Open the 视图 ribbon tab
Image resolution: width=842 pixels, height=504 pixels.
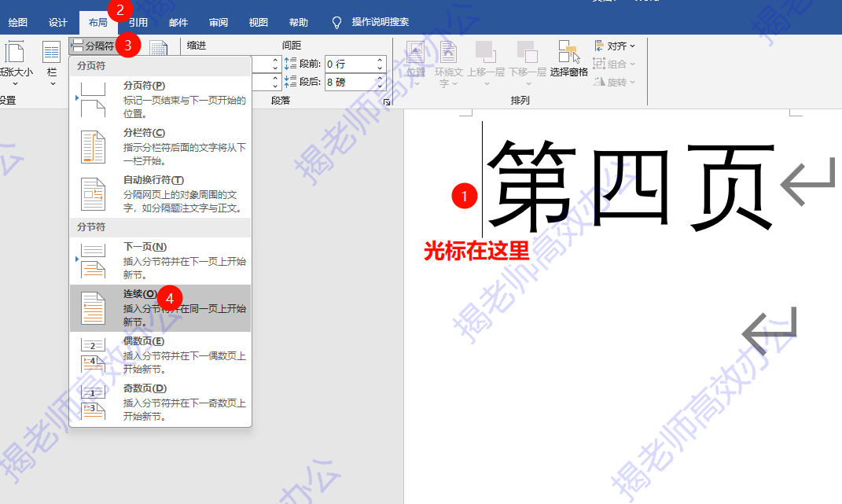pos(259,22)
